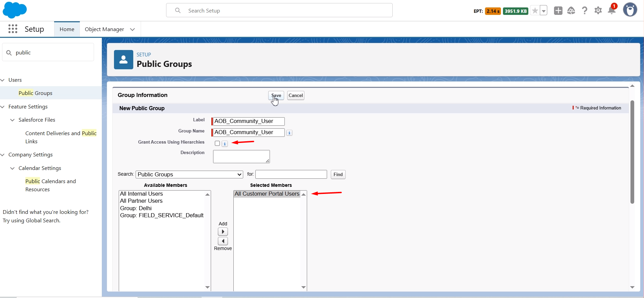This screenshot has height=298, width=644.
Task: Open the Setup gear menu
Action: tap(598, 11)
